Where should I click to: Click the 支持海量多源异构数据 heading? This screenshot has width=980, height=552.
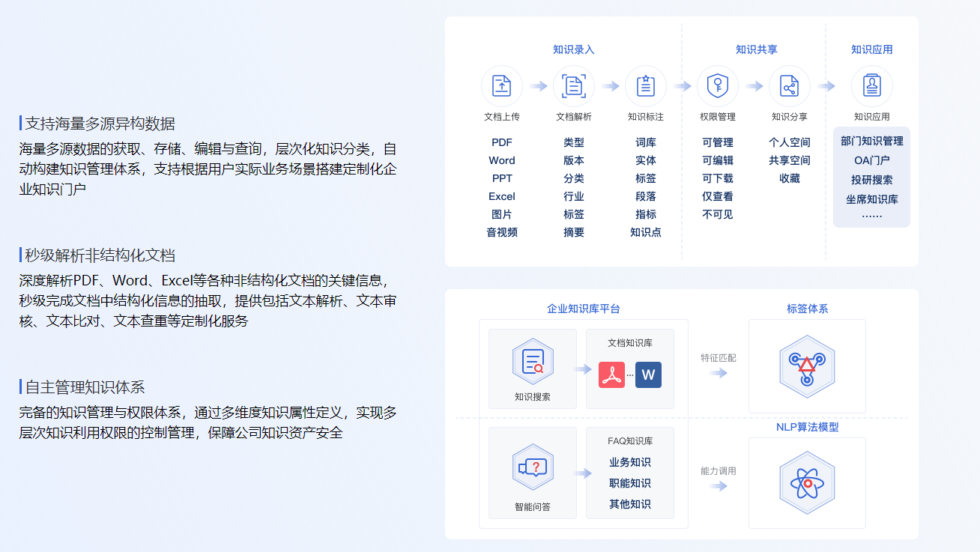click(100, 124)
